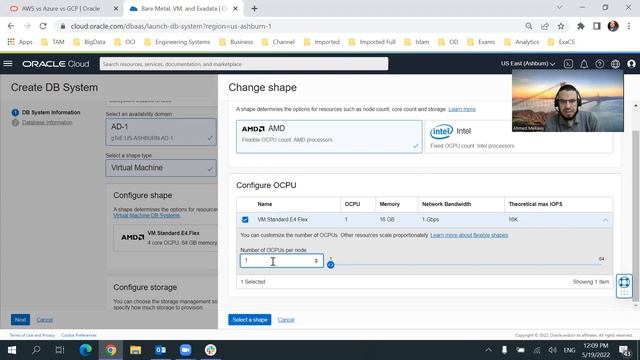640x360 pixels.
Task: Open the Learn more link under Change shape
Action: 462,109
